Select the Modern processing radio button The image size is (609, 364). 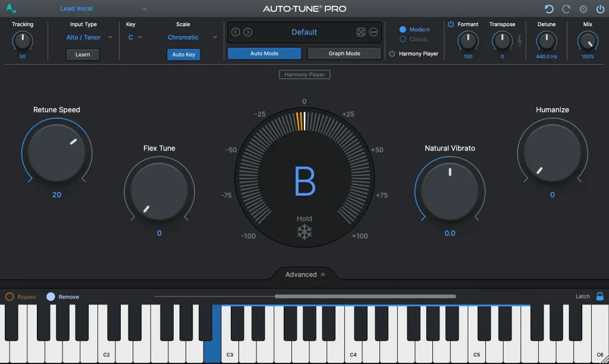pyautogui.click(x=403, y=29)
